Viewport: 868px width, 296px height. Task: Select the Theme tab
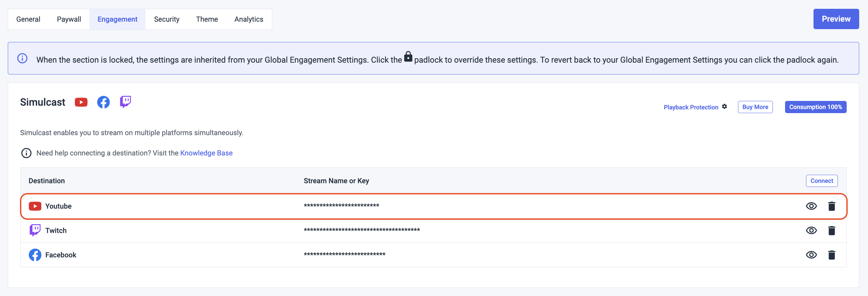(207, 19)
